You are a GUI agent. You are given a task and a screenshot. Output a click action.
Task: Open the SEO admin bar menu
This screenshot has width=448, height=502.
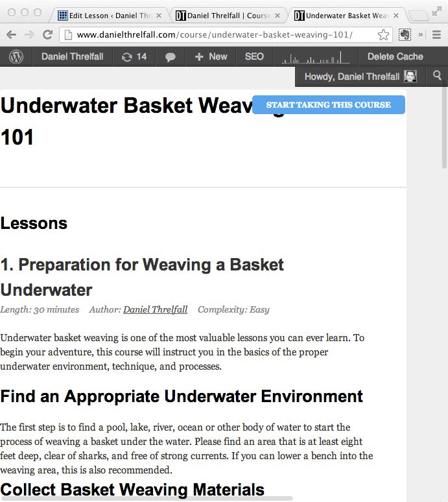pos(254,56)
